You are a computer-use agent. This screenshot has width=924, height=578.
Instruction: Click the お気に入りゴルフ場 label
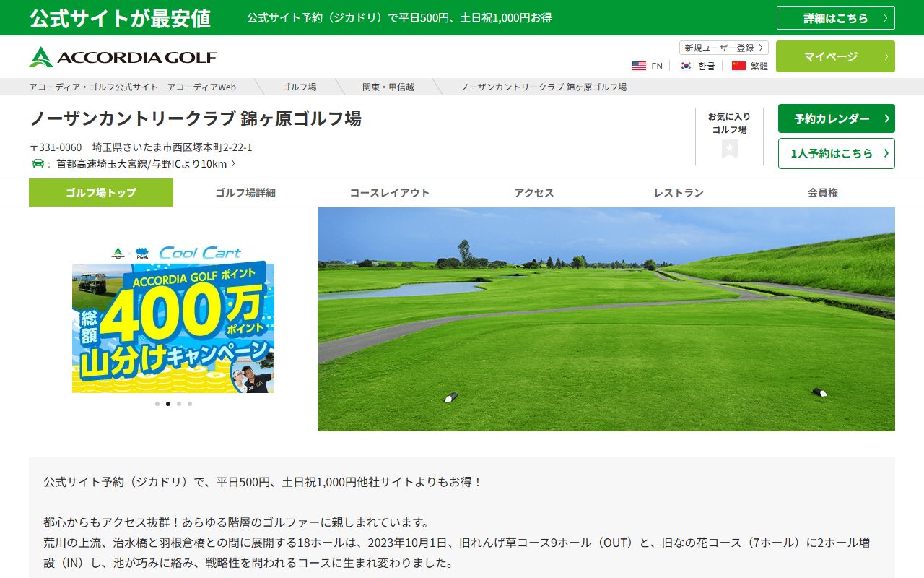729,123
